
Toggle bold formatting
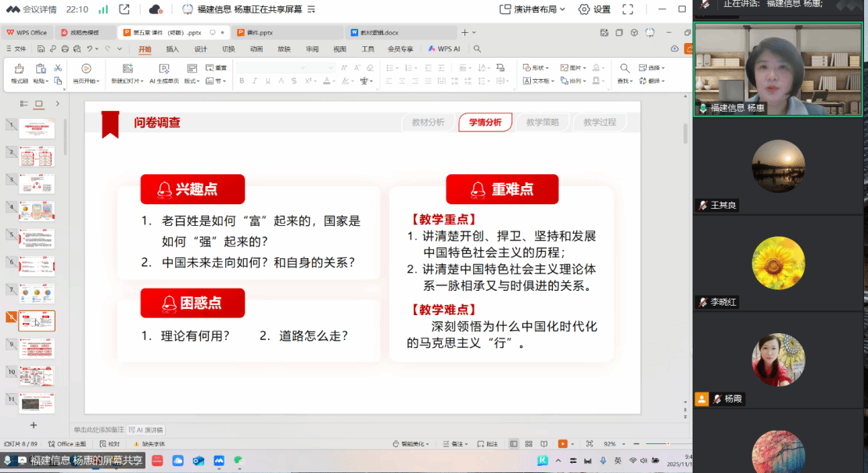[242, 81]
